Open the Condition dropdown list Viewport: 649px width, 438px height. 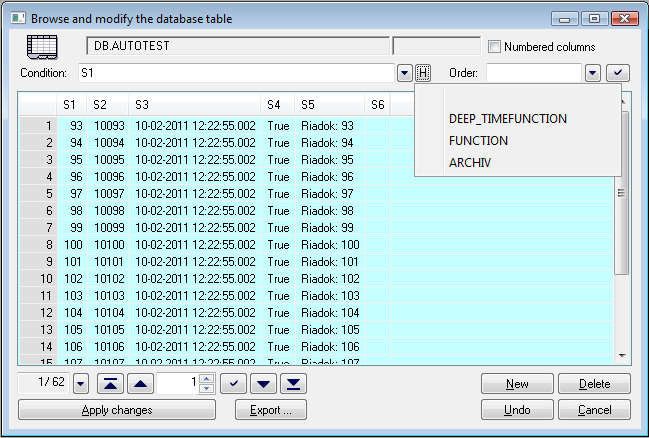404,73
